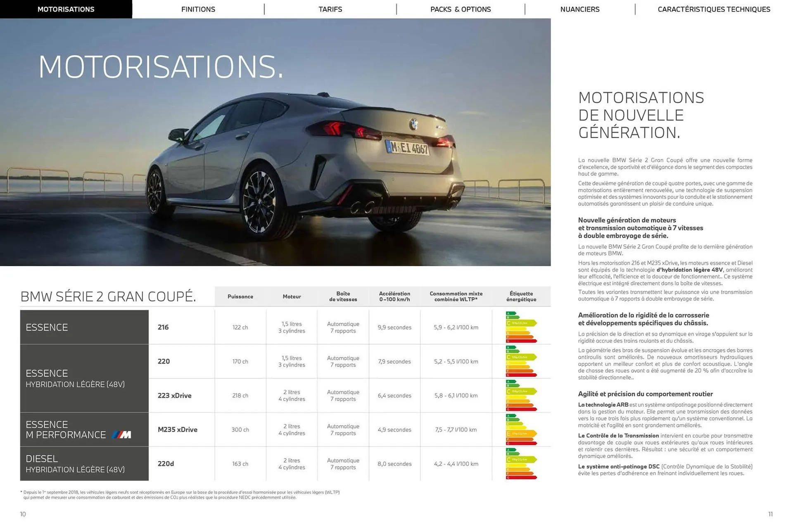Image resolution: width=793 pixels, height=532 pixels.
Task: Open the CARACTÉRISTIQUES TECHNIQUES tab
Action: click(x=714, y=9)
